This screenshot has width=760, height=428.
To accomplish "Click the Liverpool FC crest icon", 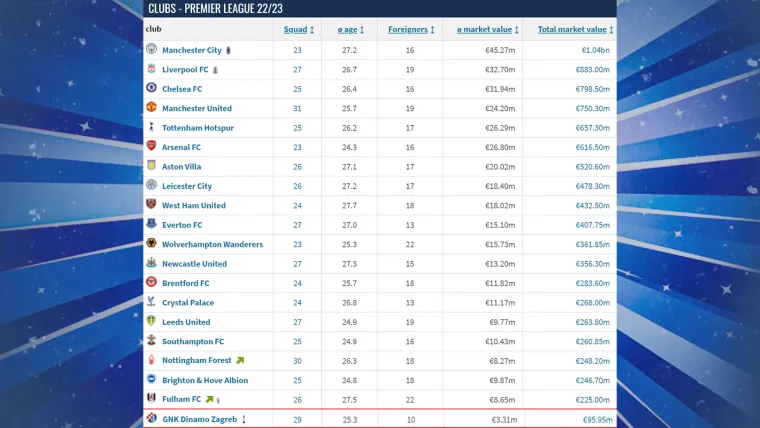I will coord(151,69).
